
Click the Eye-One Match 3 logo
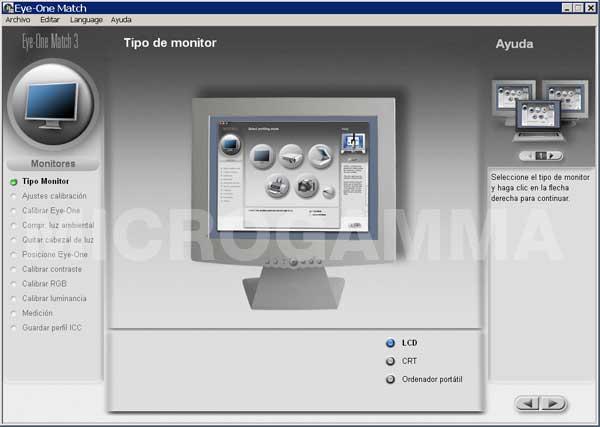click(x=50, y=41)
